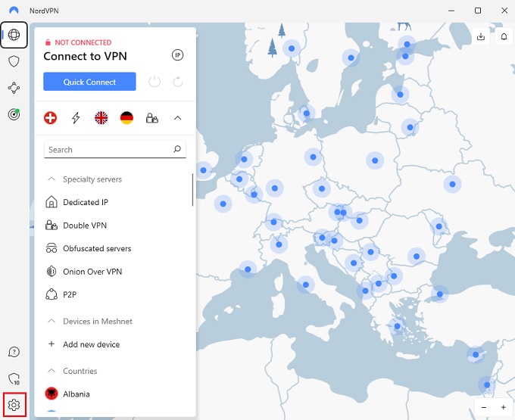This screenshot has width=515, height=420.
Task: Collapse the Countries section
Action: click(x=51, y=371)
